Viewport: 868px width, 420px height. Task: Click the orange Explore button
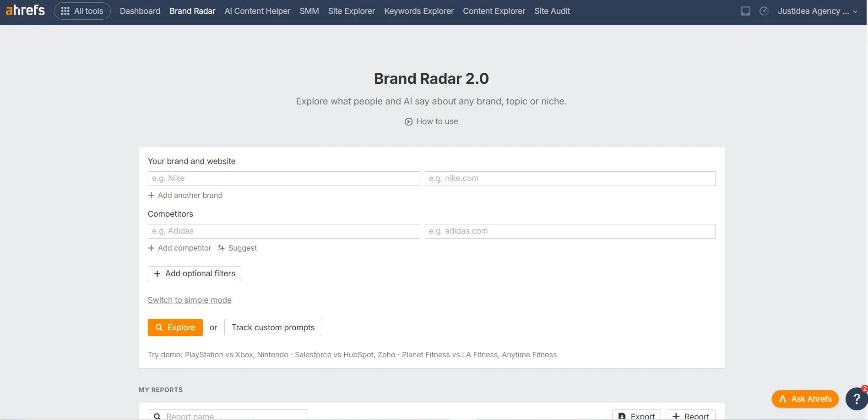(175, 327)
